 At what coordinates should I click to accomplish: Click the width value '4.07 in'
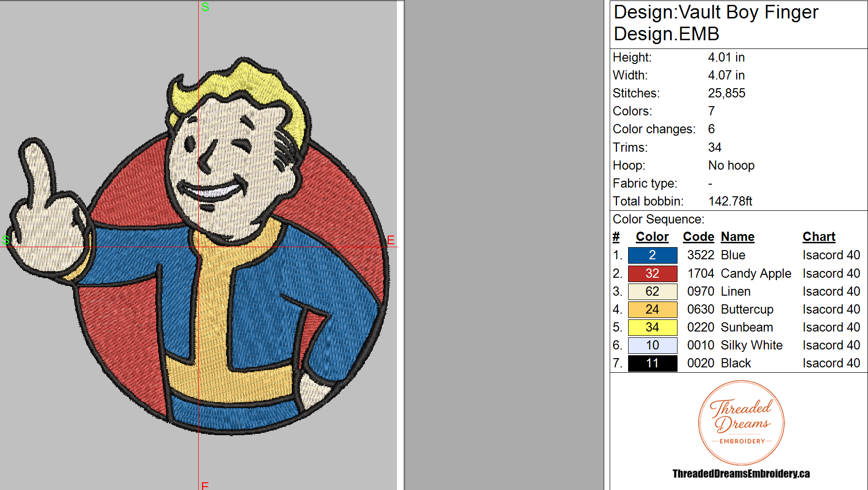[726, 75]
